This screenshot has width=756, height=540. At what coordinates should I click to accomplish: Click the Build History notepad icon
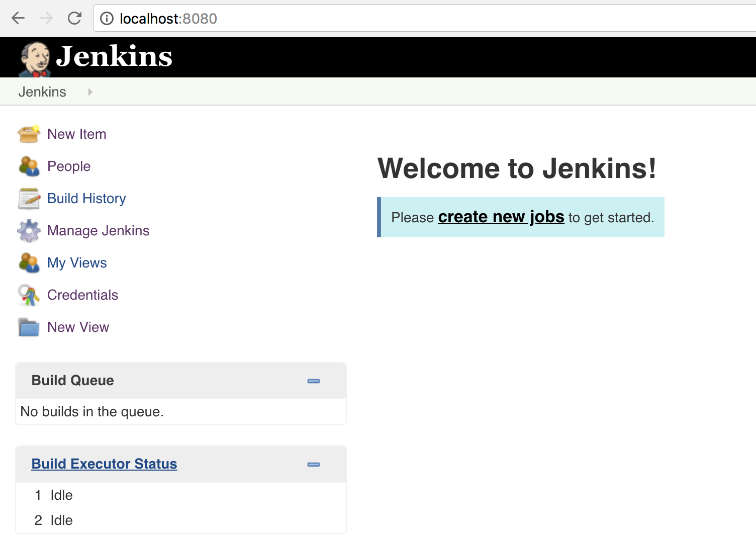click(29, 199)
